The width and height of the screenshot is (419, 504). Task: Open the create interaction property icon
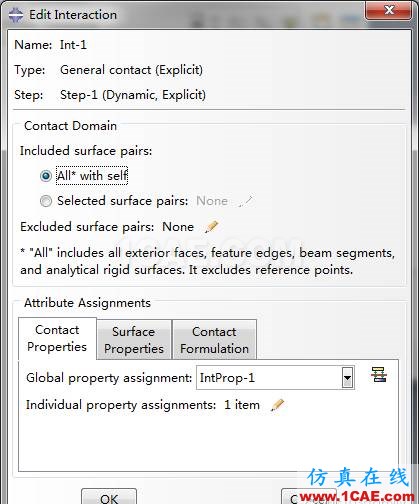click(x=379, y=375)
